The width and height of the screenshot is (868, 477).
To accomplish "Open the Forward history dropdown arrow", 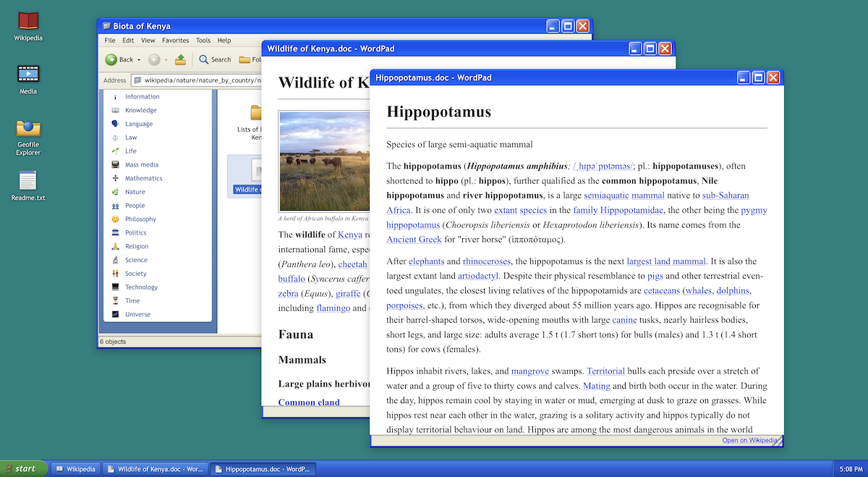I will pyautogui.click(x=166, y=59).
